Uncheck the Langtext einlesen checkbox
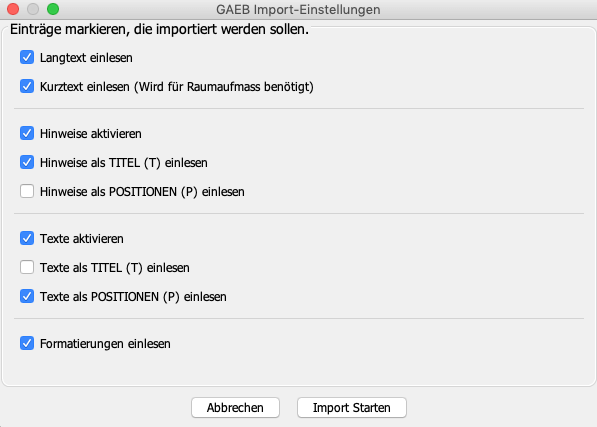Screen dimensions: 597x427 [x=27, y=57]
